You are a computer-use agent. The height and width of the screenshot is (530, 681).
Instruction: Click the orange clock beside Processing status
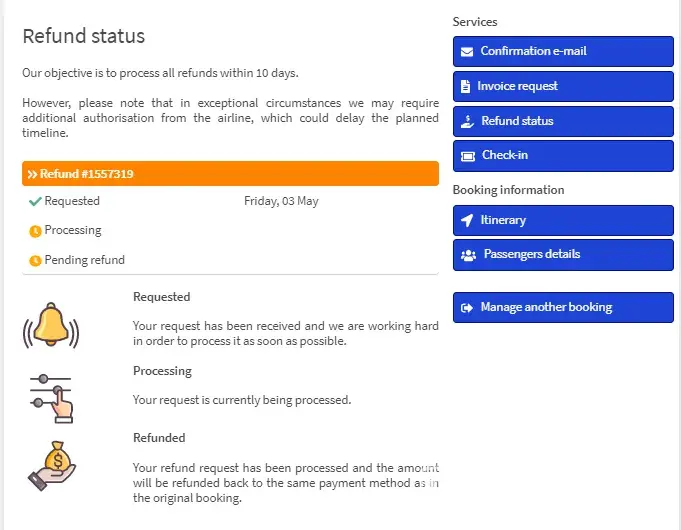35,231
